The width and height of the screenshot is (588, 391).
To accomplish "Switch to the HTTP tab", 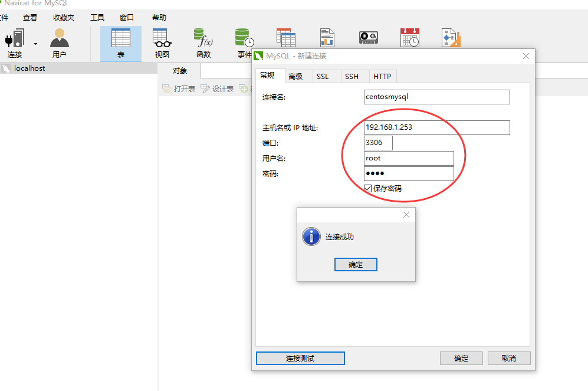I will click(x=382, y=77).
